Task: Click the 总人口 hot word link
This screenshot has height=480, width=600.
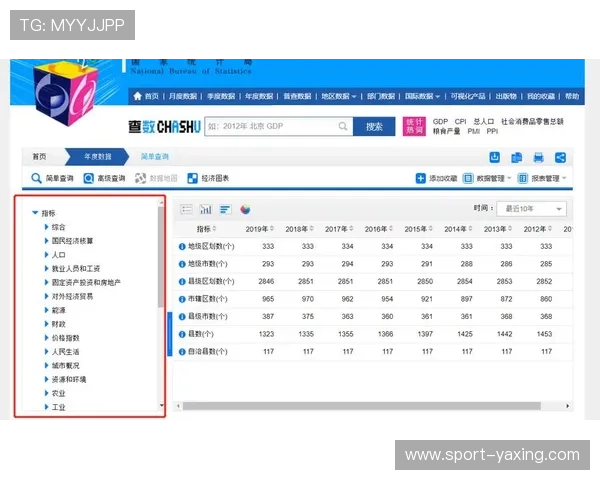Action: tap(484, 121)
